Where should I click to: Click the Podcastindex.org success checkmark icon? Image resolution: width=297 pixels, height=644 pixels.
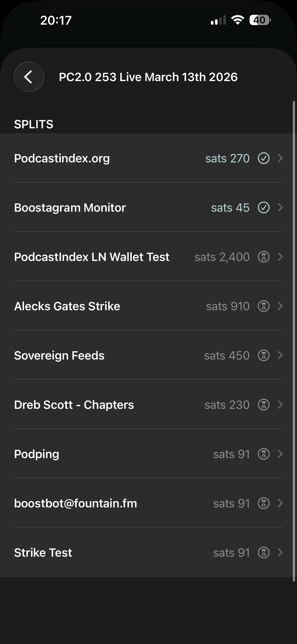pyautogui.click(x=263, y=158)
